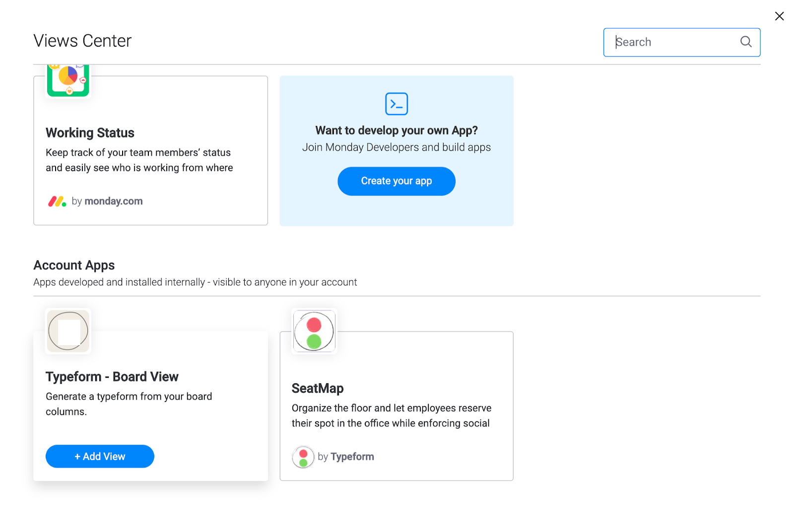Click the magnifying glass search icon
This screenshot has width=794, height=532.
(746, 42)
